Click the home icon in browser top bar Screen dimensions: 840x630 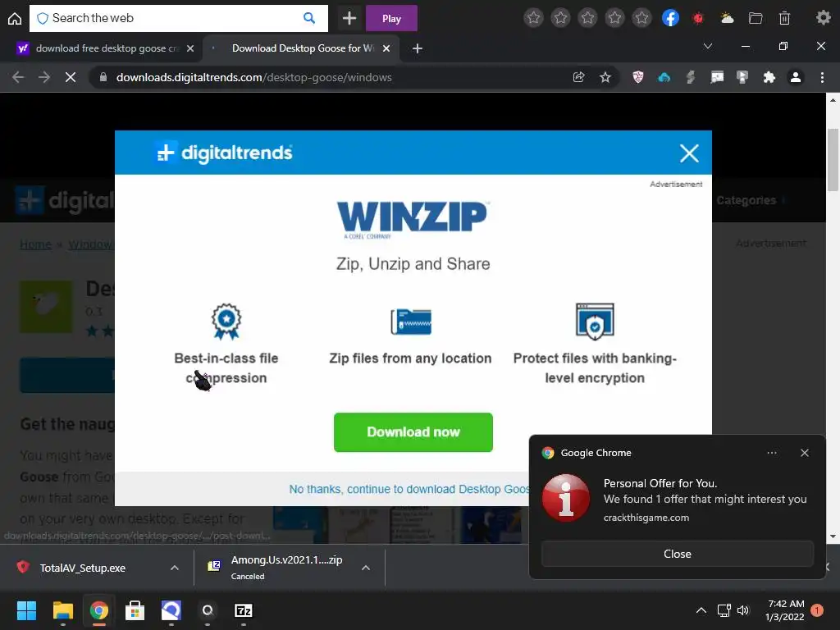15,18
